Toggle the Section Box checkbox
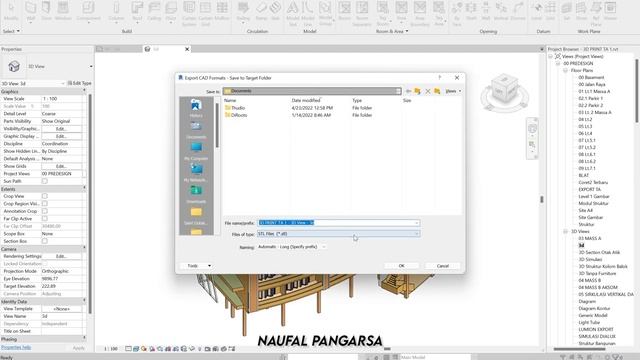The height and width of the screenshot is (360, 640). point(44,241)
